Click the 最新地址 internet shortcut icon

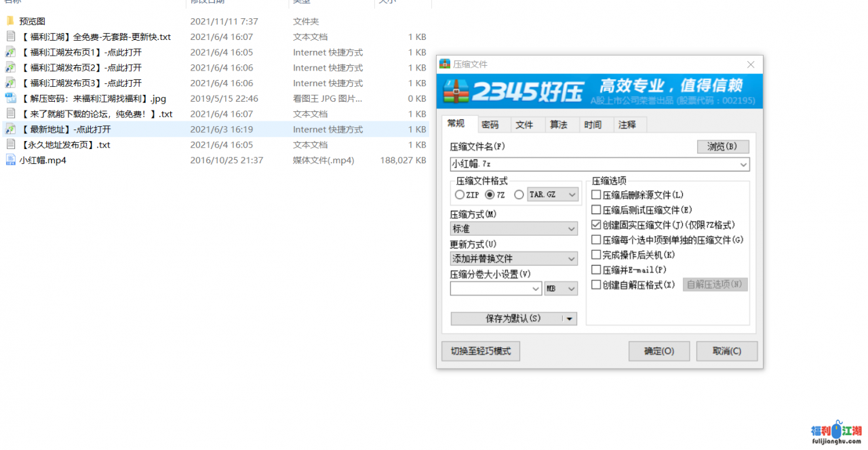point(10,129)
